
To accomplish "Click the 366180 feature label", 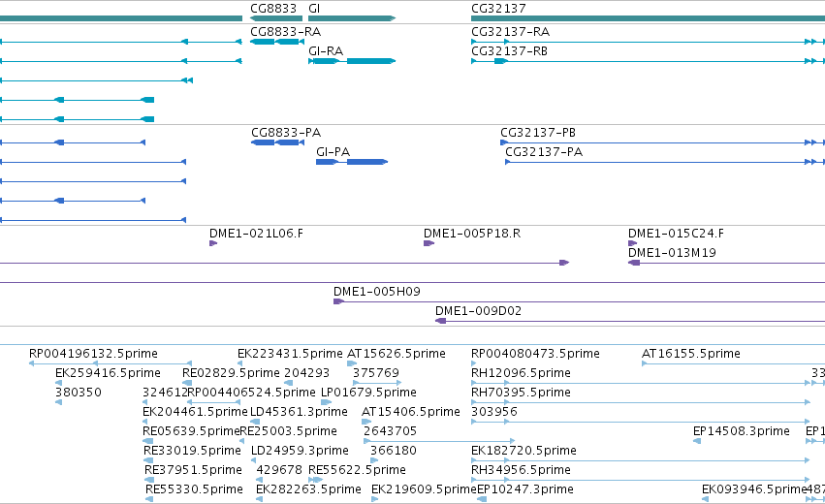I will pos(393,451).
